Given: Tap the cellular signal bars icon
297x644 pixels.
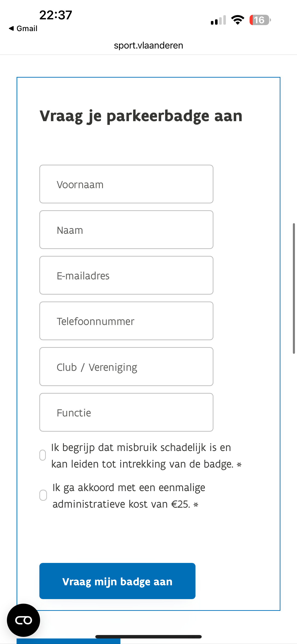Looking at the screenshot, I should point(218,20).
